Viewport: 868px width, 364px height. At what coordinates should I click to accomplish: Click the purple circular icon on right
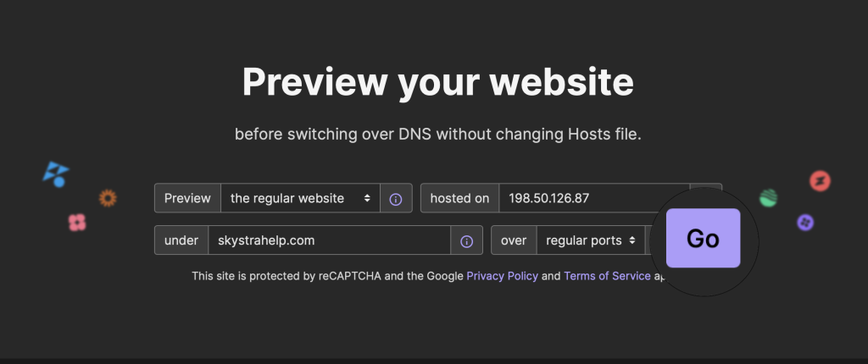point(805,223)
